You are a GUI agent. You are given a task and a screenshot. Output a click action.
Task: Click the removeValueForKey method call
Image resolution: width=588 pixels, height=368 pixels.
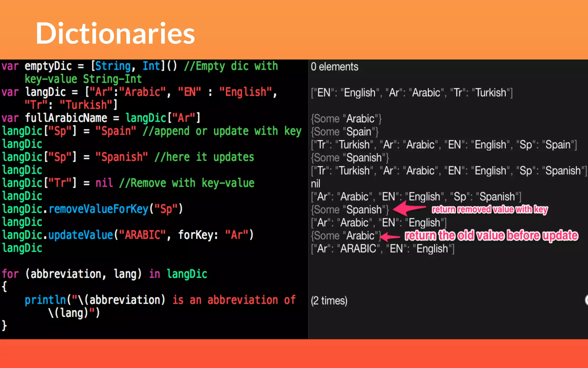pyautogui.click(x=98, y=209)
